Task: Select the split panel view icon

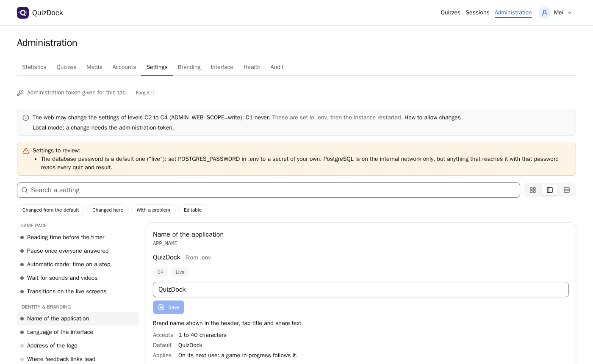Action: coord(550,190)
